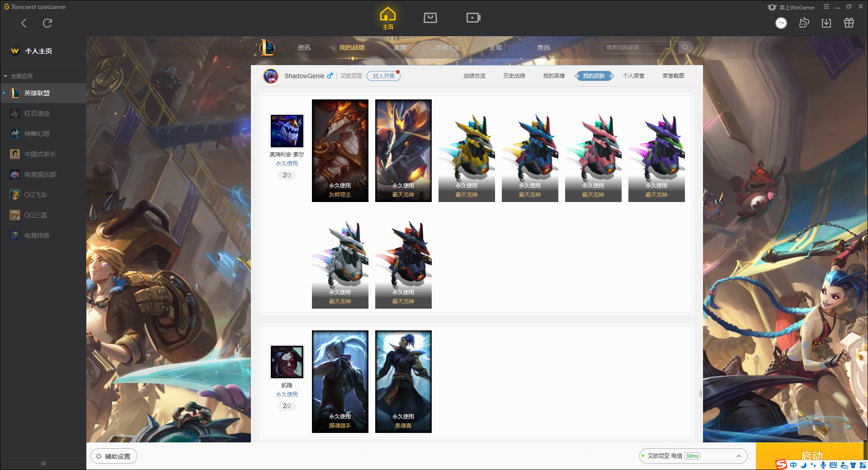Screen dimensions: 868x470
Task: Refresh the page with reload icon
Action: (x=47, y=23)
